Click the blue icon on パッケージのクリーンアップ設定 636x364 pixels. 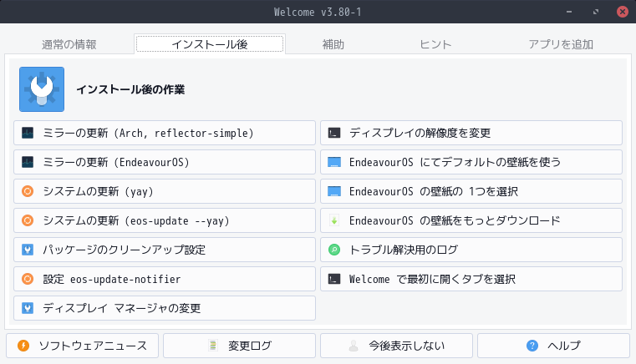[28, 250]
